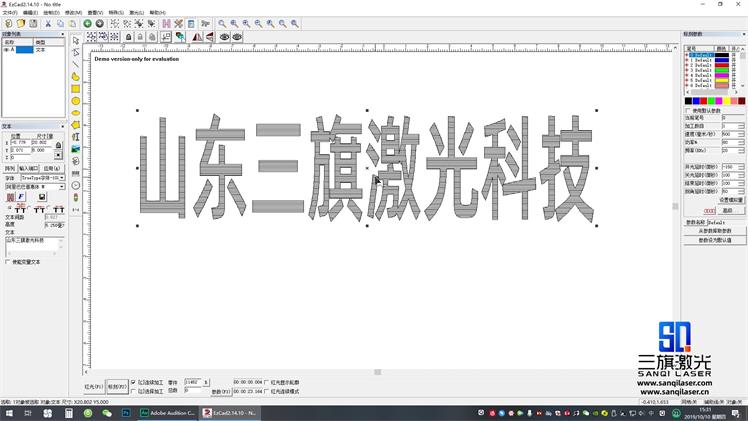Pick the yellow palette color swatch
Image resolution: width=748 pixels, height=421 pixels.
[727, 101]
